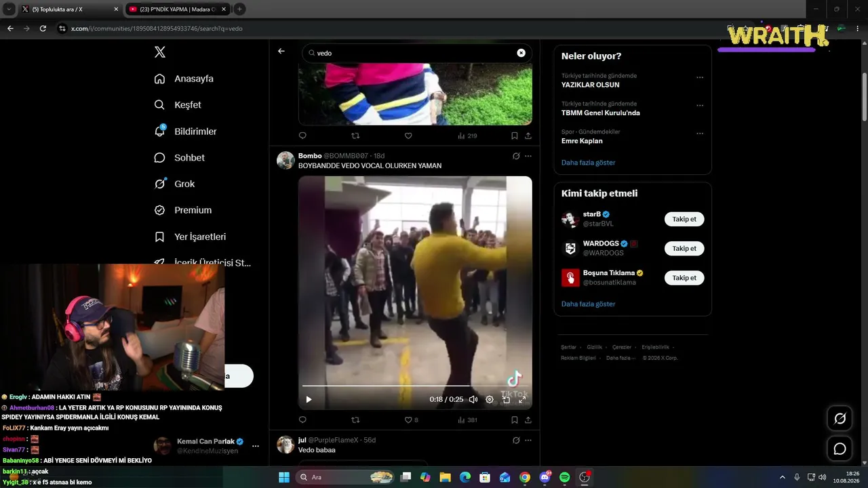The width and height of the screenshot is (868, 488).
Task: Play the Bombo post video
Action: click(x=309, y=400)
